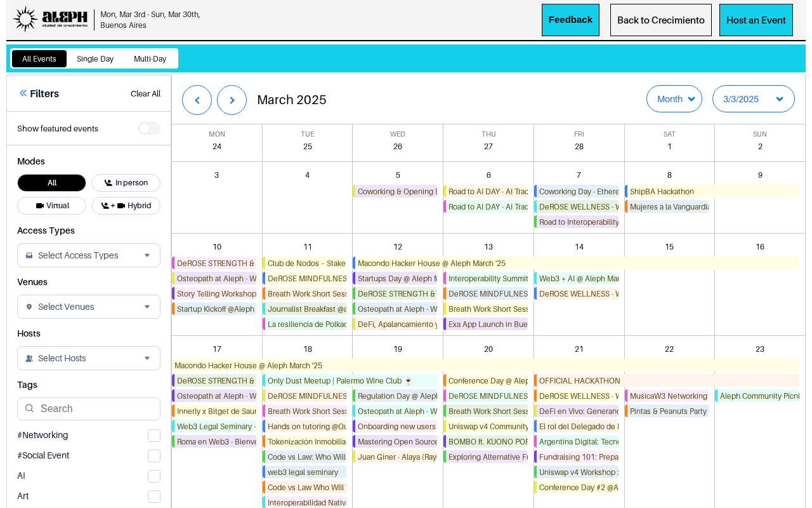Image resolution: width=812 pixels, height=508 pixels.
Task: Check the AI tag checkbox
Action: 154,476
